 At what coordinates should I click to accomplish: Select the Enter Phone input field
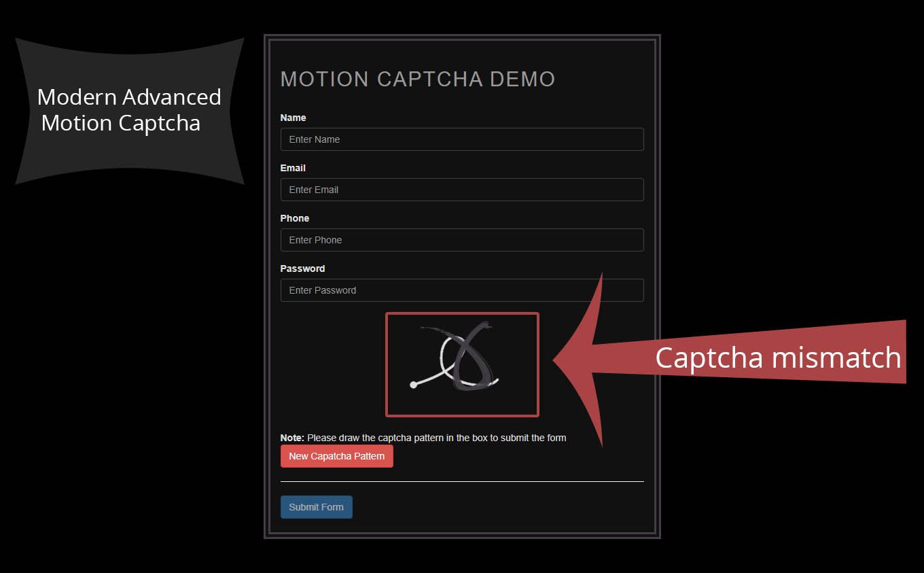461,240
